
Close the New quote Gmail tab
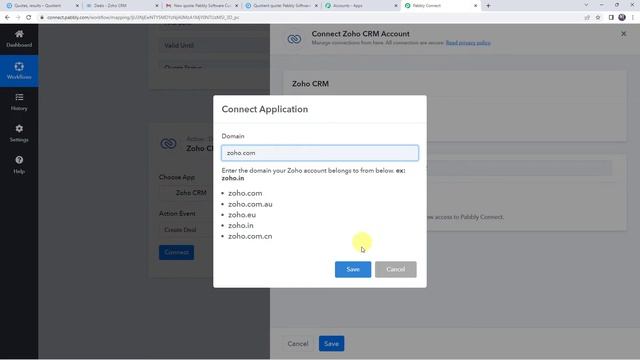click(x=236, y=6)
